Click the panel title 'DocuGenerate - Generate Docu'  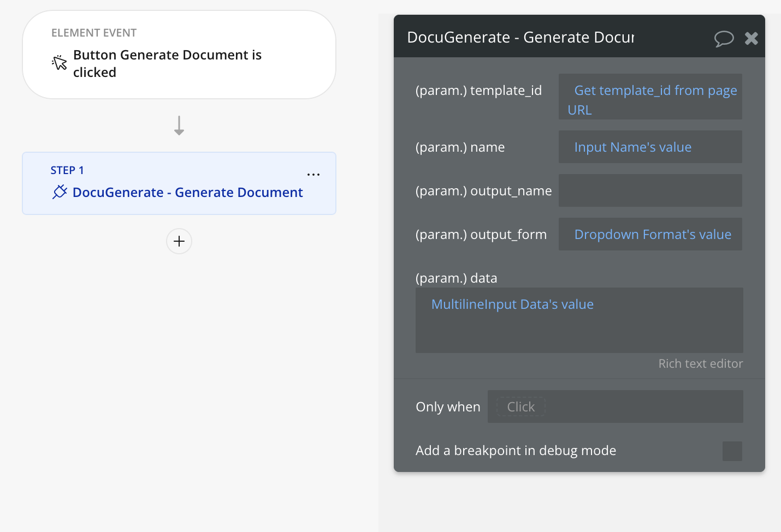pos(520,37)
